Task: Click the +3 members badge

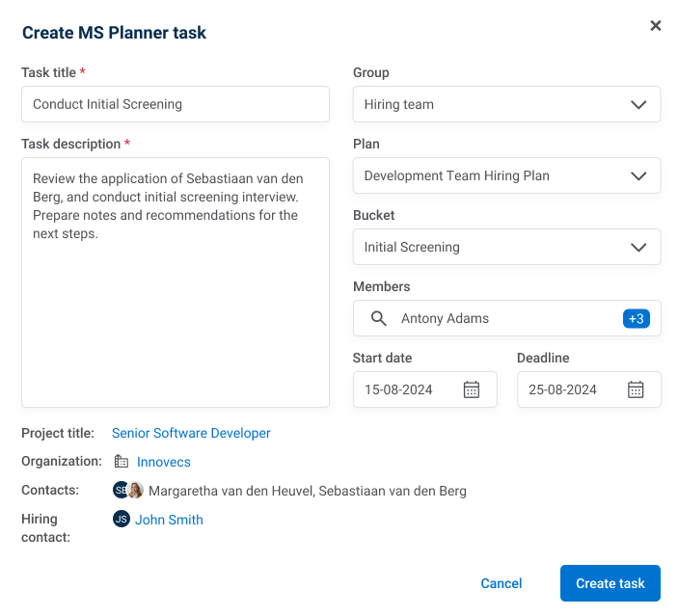Action: click(637, 318)
